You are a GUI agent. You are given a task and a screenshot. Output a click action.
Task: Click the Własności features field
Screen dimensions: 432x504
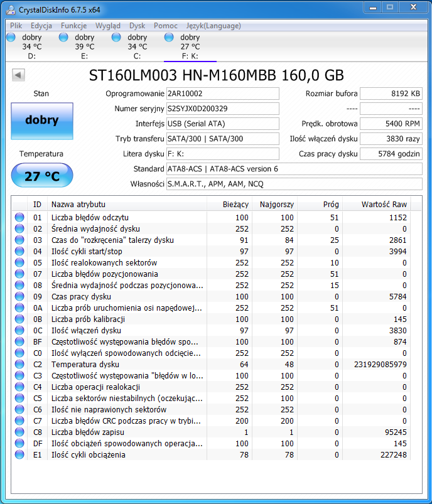(x=294, y=184)
